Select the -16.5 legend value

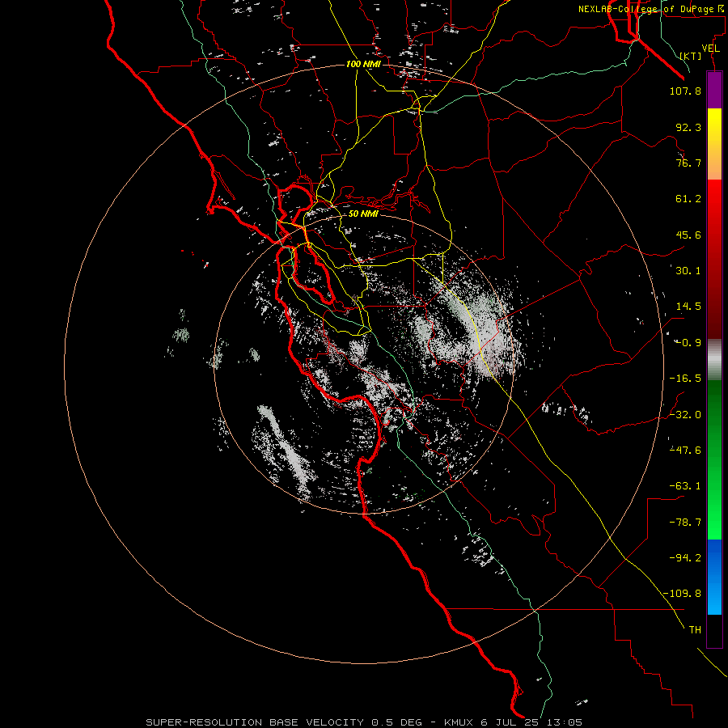pyautogui.click(x=685, y=379)
